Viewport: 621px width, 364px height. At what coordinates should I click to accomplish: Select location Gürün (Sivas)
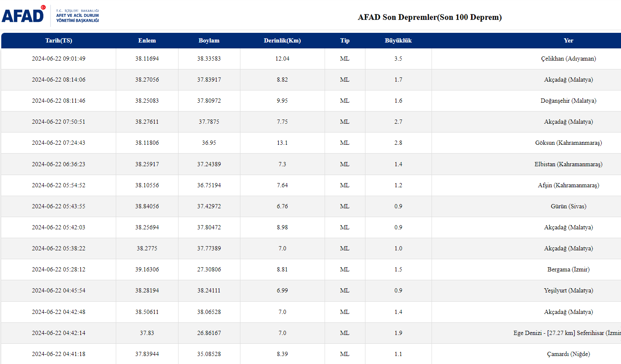pyautogui.click(x=568, y=206)
